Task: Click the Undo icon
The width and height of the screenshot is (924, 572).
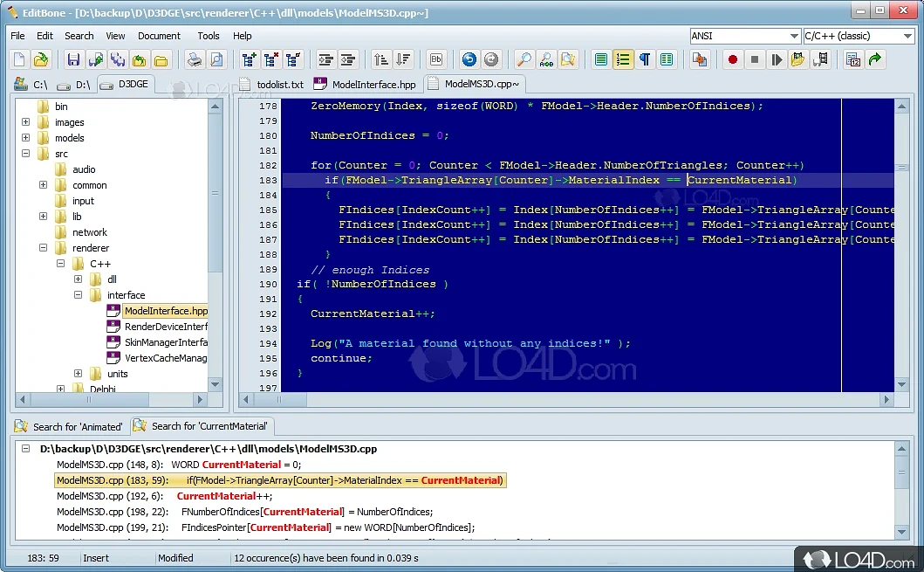Action: tap(468, 59)
